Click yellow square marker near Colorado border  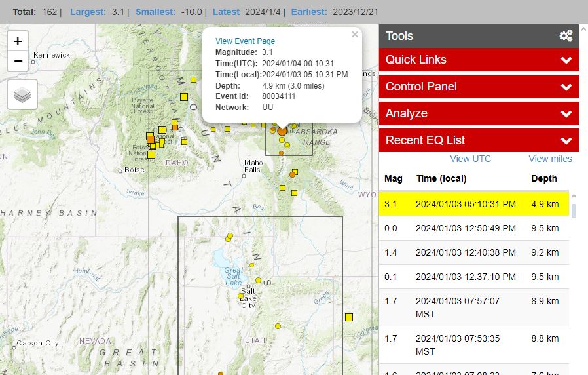[x=349, y=317]
